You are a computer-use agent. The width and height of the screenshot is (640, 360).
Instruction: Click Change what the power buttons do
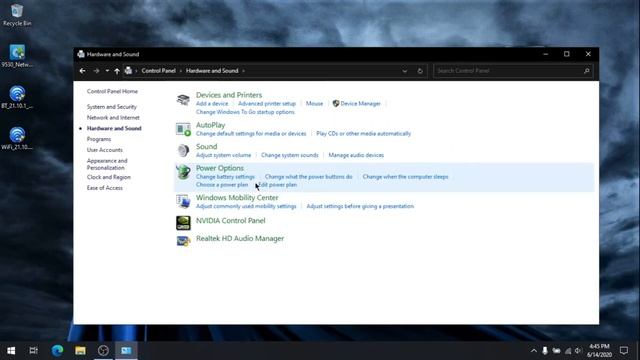coord(309,177)
